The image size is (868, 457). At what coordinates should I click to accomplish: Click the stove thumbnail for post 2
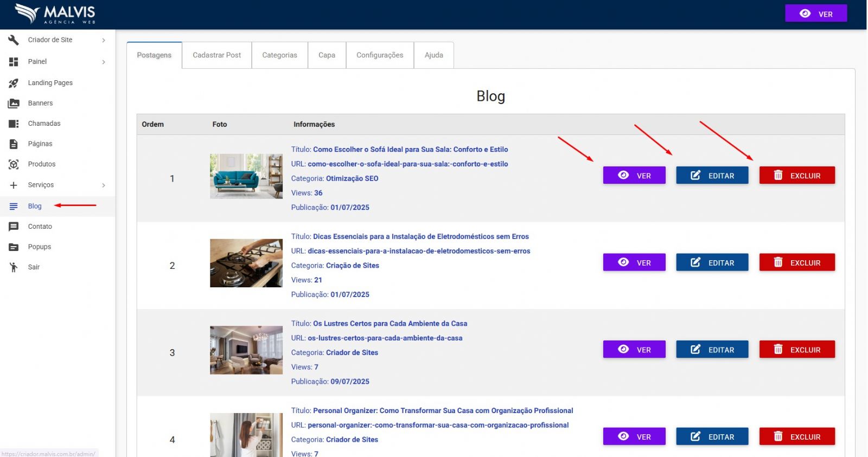(246, 263)
